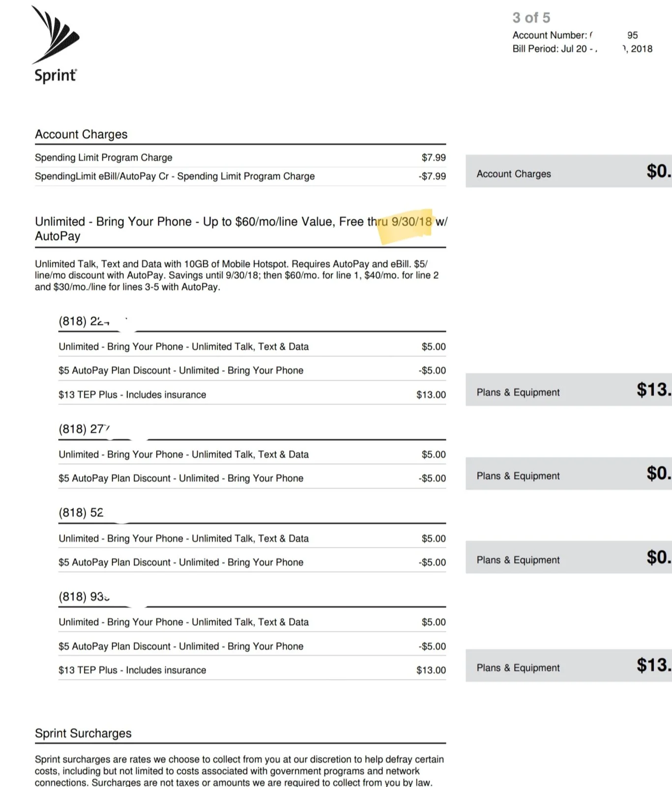The height and width of the screenshot is (787, 672).
Task: Click the Spending Limit Program Charge row
Action: pos(240,157)
